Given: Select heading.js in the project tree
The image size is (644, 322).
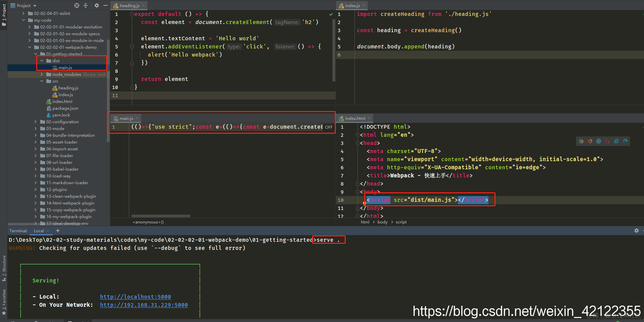Looking at the screenshot, I should (x=68, y=88).
